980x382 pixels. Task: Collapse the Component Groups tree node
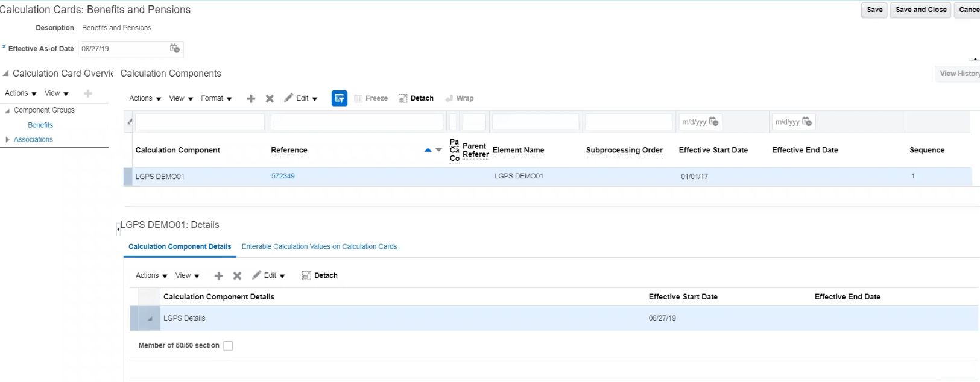click(7, 111)
